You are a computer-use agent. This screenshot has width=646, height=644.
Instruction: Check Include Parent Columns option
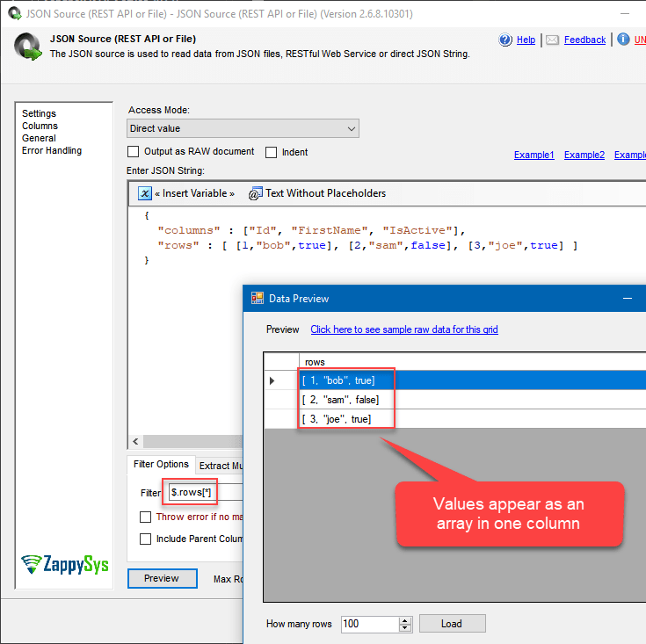click(145, 539)
